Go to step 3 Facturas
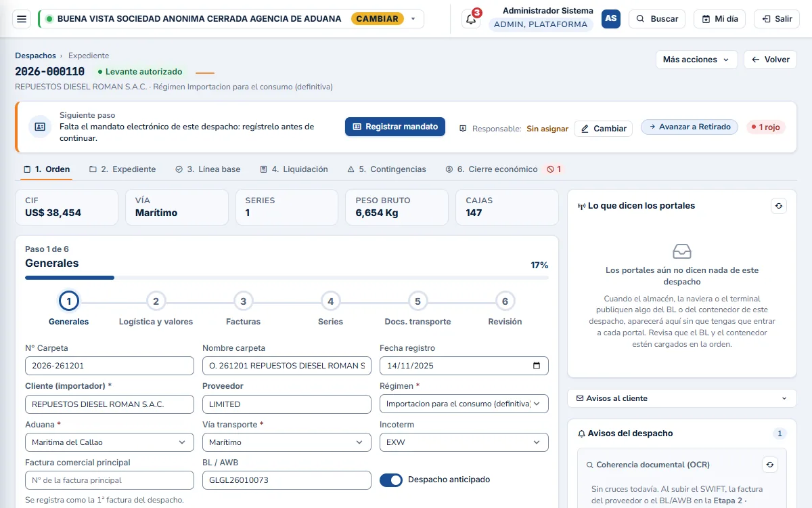 (x=243, y=309)
